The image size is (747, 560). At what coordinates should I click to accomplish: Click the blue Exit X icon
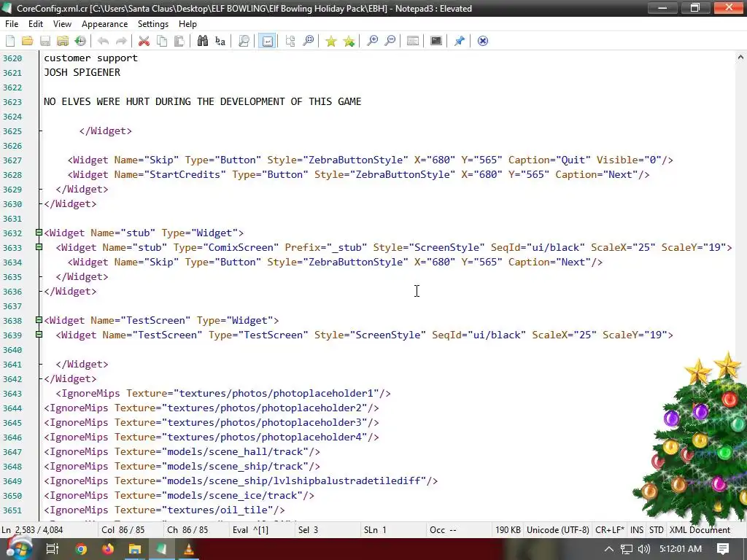pos(483,41)
